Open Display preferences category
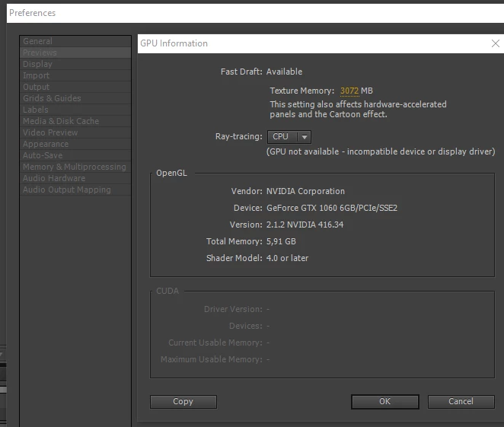Screen dimensions: 504x427 (x=75, y=64)
